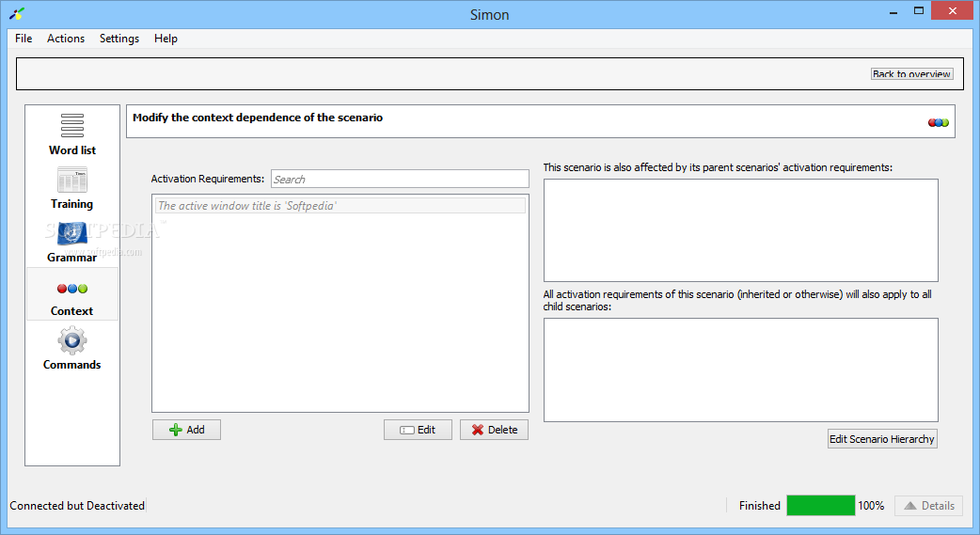The width and height of the screenshot is (980, 535).
Task: Close the Simon window
Action: [953, 10]
